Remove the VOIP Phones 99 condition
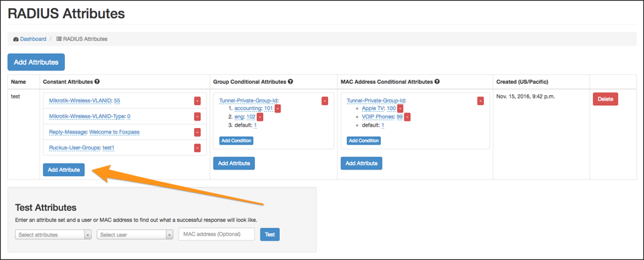 coord(407,117)
